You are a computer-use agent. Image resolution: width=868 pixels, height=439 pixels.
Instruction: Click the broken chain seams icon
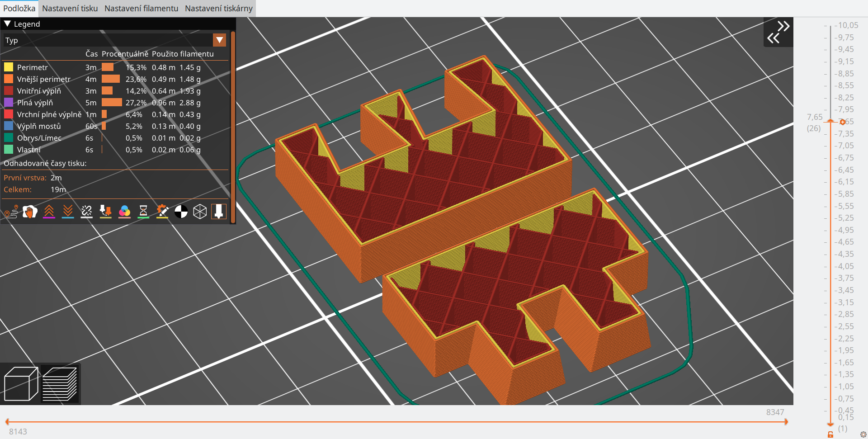[x=86, y=212]
